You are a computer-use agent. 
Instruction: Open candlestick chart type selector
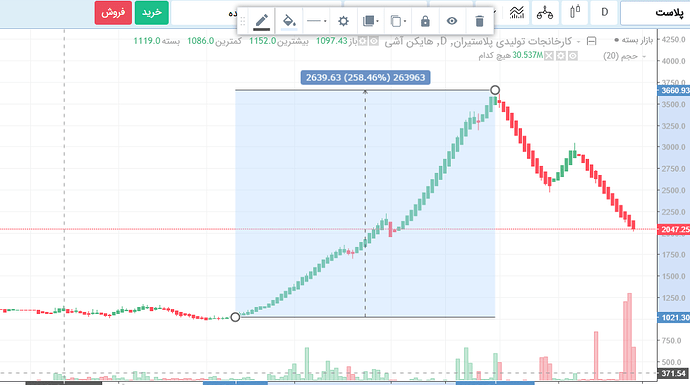575,12
